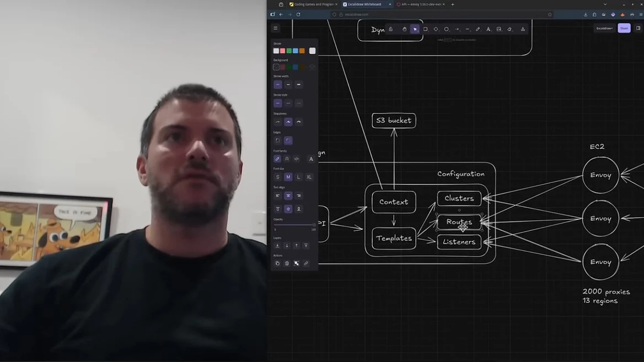Select the Eraser tool
This screenshot has height=362, width=644.
tap(509, 29)
